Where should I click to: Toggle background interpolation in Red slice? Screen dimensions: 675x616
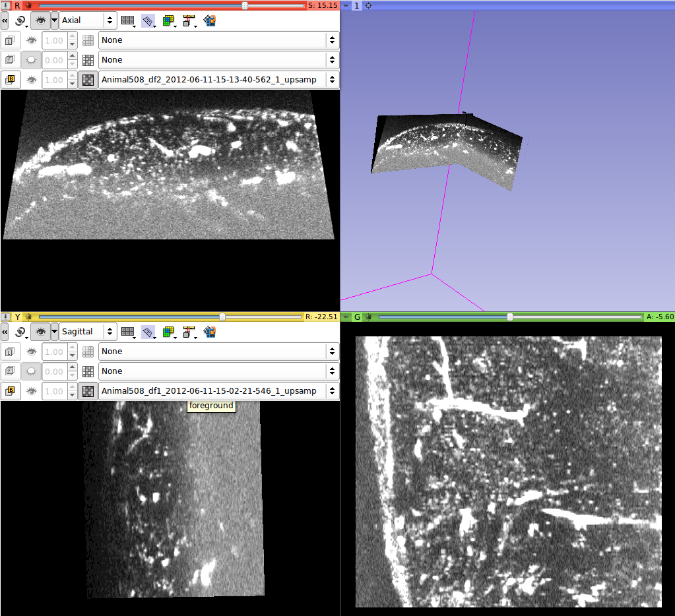(x=87, y=80)
